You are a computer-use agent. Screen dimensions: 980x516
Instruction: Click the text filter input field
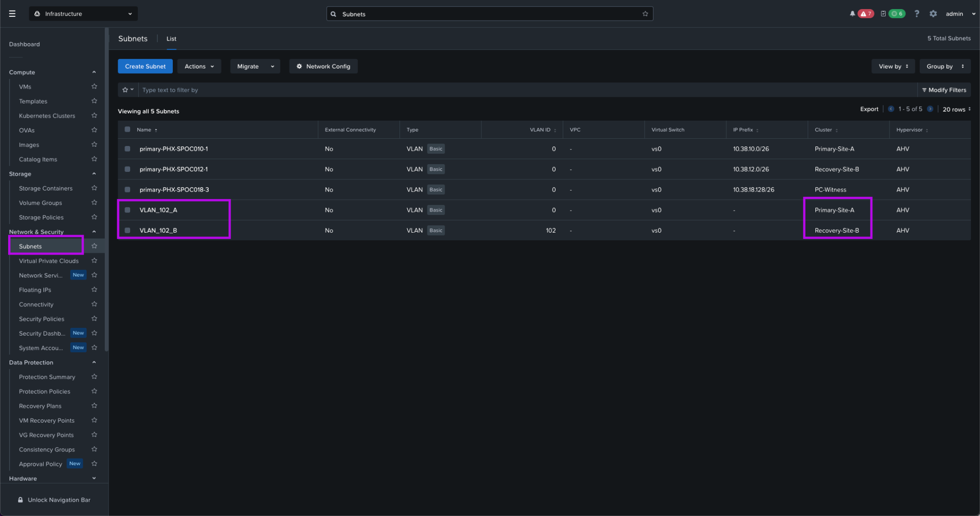(x=335, y=90)
